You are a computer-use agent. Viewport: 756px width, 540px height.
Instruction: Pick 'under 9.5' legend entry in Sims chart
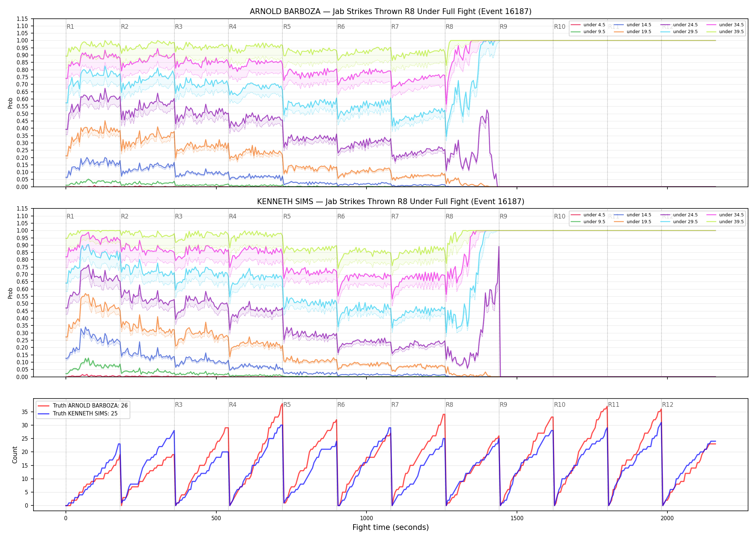[588, 222]
